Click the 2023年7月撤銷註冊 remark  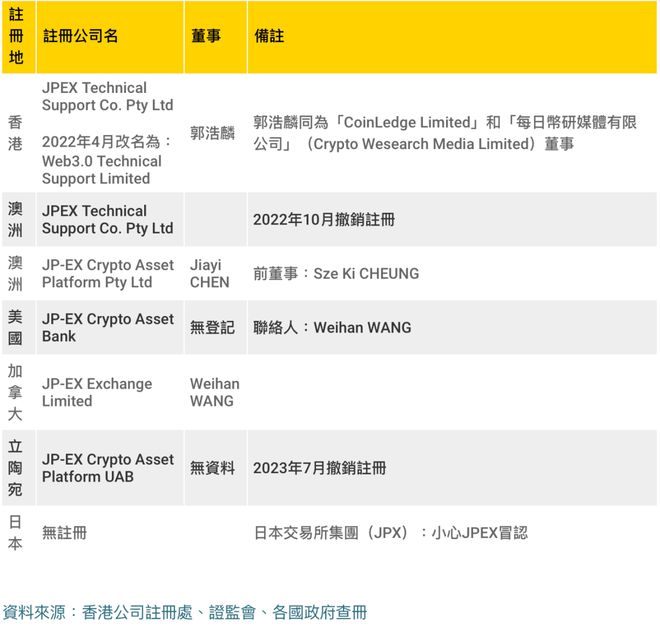tap(319, 468)
